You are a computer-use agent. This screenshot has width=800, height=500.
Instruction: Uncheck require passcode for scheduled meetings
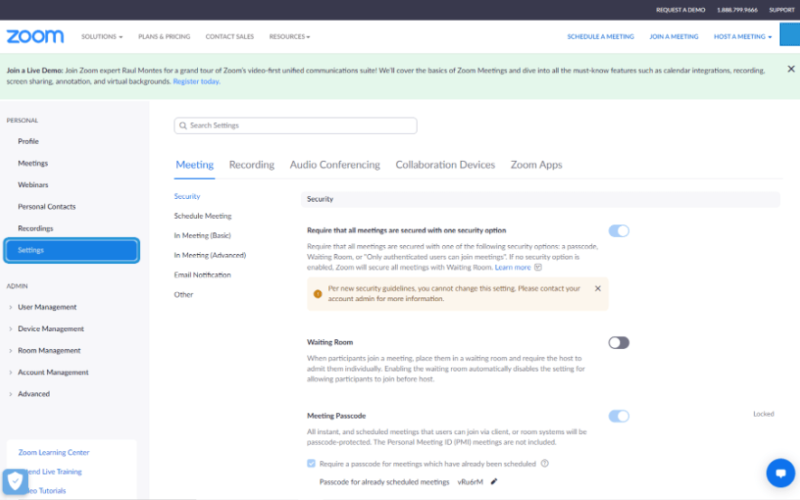coord(311,463)
